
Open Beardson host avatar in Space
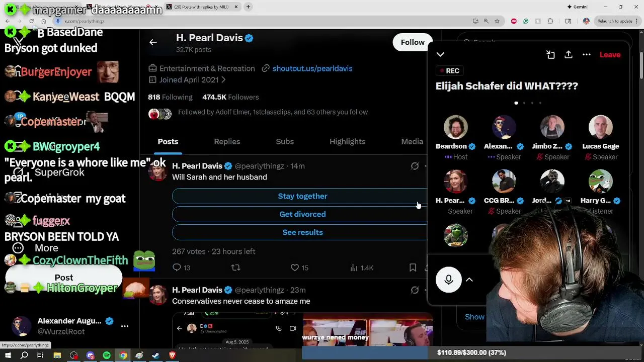pos(456,127)
